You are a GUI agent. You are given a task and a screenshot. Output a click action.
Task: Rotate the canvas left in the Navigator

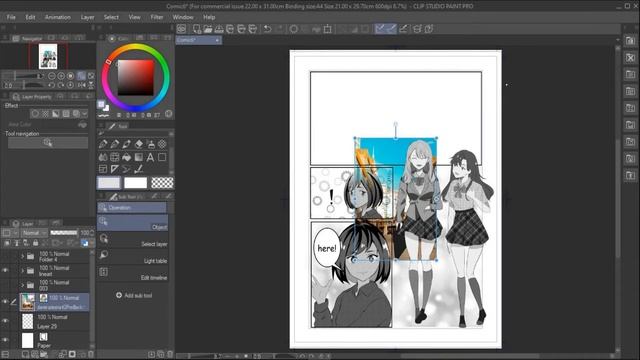[x=52, y=85]
